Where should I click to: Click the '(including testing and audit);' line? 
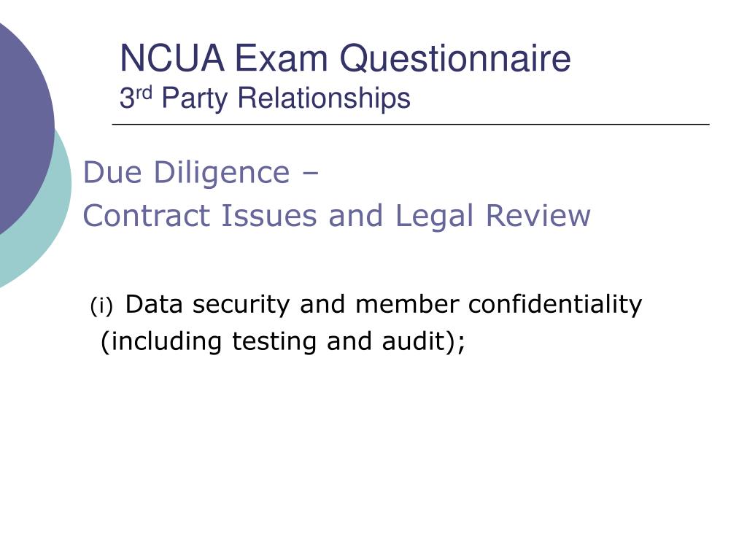pyautogui.click(x=283, y=342)
